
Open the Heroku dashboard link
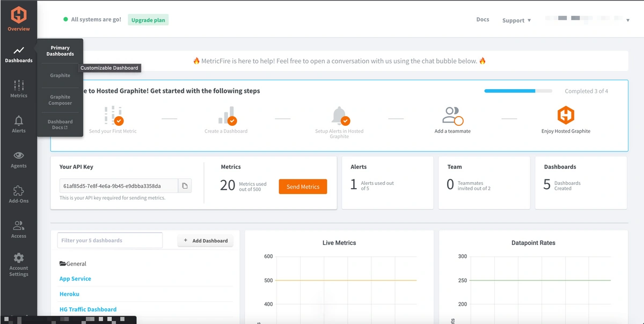(x=69, y=294)
